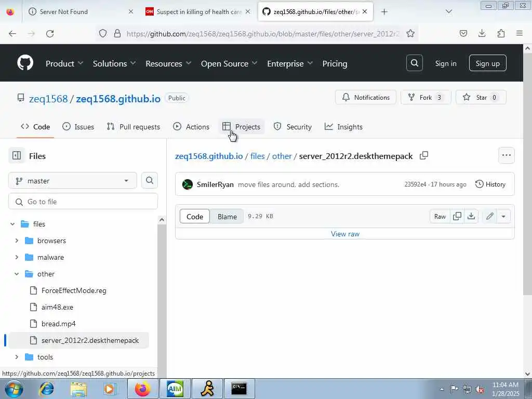Open the list all tabs chevron

tap(448, 12)
